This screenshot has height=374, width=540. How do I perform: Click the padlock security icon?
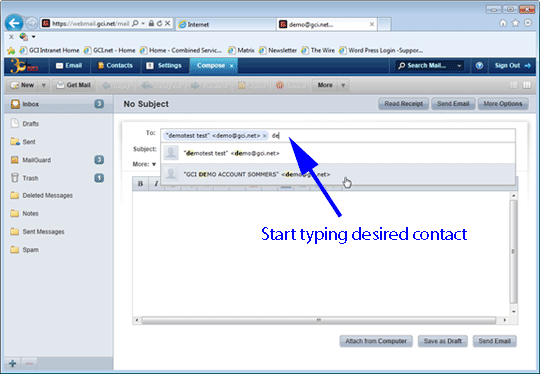tap(151, 23)
